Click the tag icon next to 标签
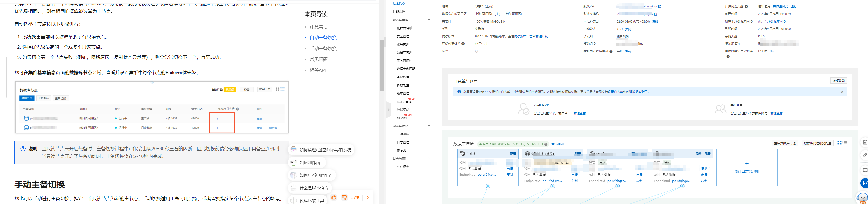 coord(476,51)
